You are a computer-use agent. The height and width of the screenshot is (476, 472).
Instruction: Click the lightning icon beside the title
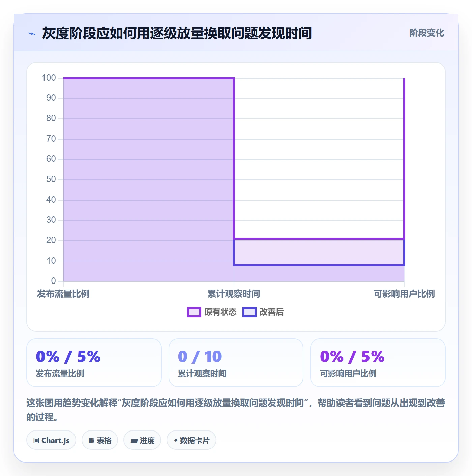click(32, 34)
